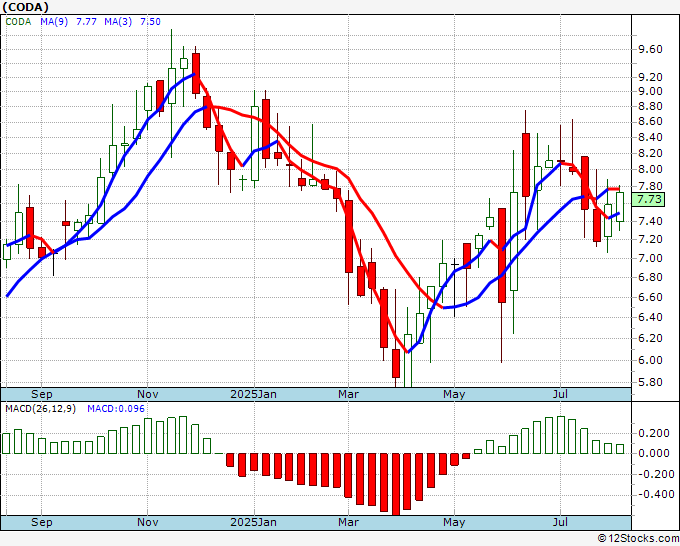680x546 pixels.
Task: Click the 8.40 price axis label
Action: point(650,137)
